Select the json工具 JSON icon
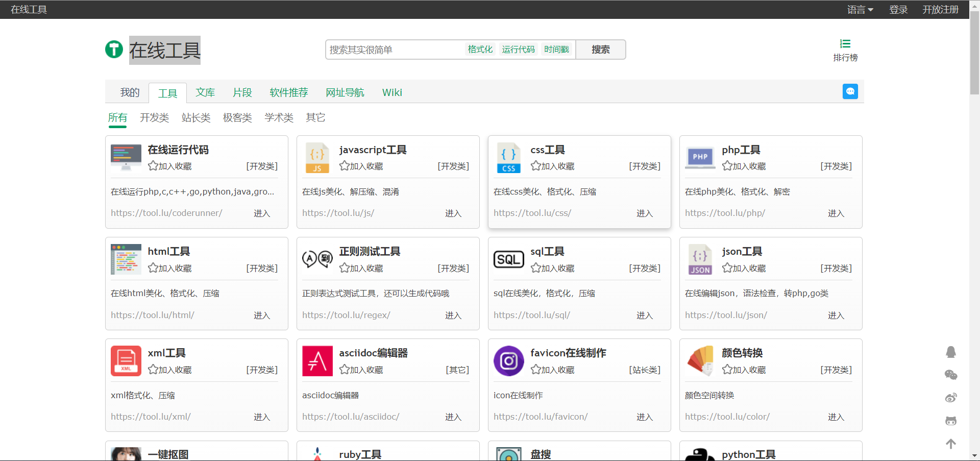980x461 pixels. pos(700,259)
